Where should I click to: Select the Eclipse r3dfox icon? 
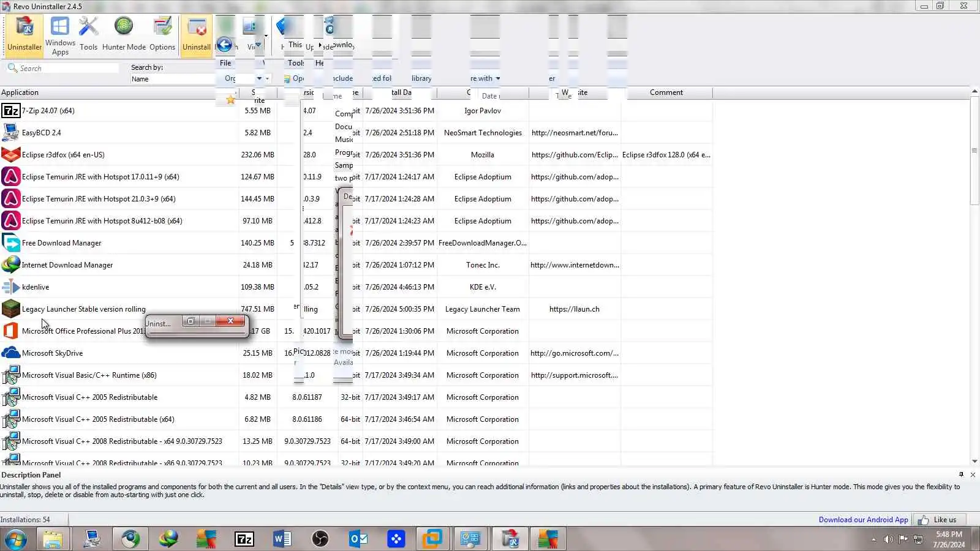coord(11,155)
